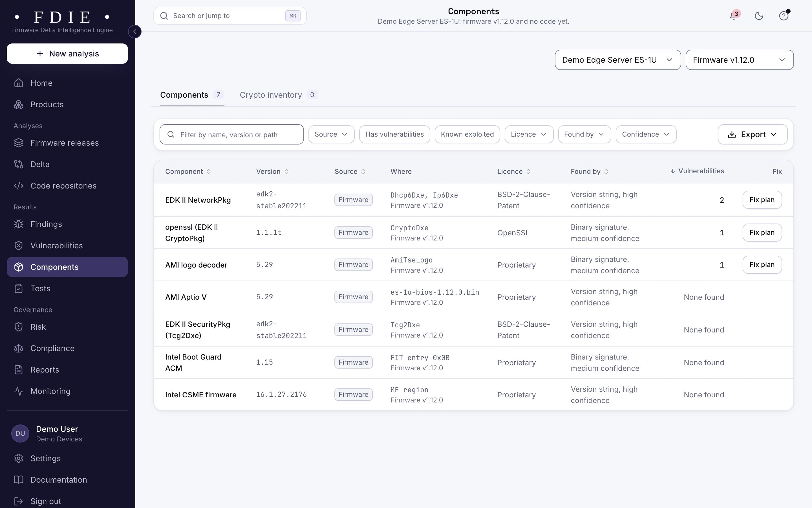
Task: Open Fix plan for AMI logo decoder
Action: pos(762,265)
